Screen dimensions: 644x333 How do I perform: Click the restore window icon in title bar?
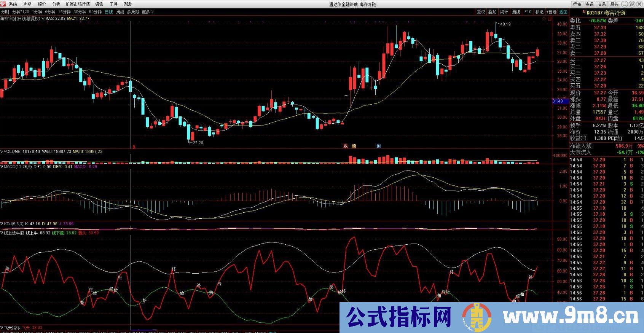631,4
